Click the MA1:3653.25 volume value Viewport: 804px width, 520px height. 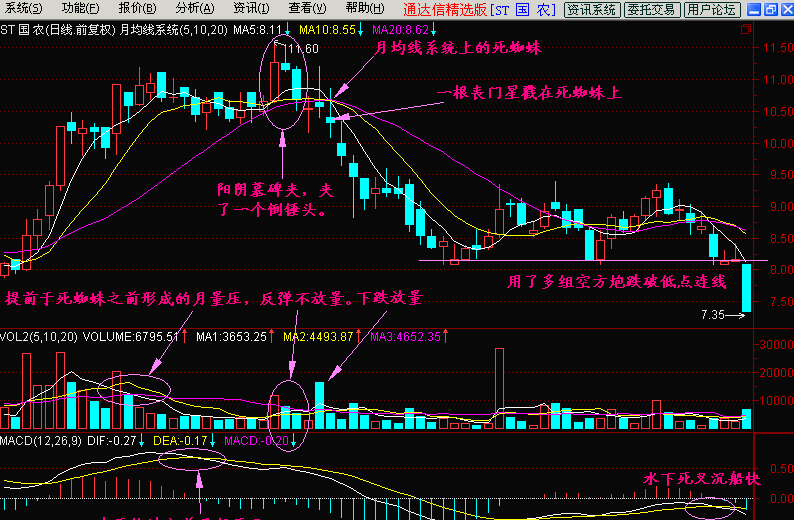click(231, 337)
